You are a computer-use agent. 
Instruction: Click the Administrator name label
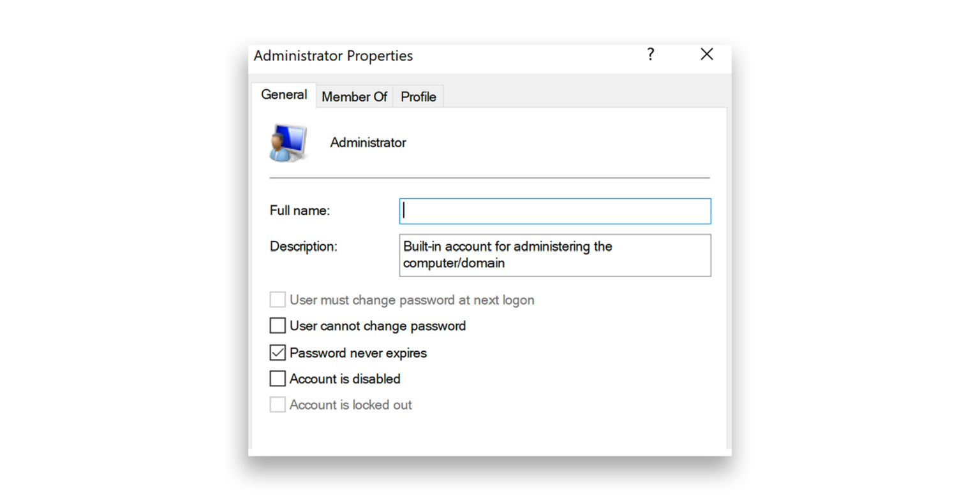pyautogui.click(x=367, y=142)
